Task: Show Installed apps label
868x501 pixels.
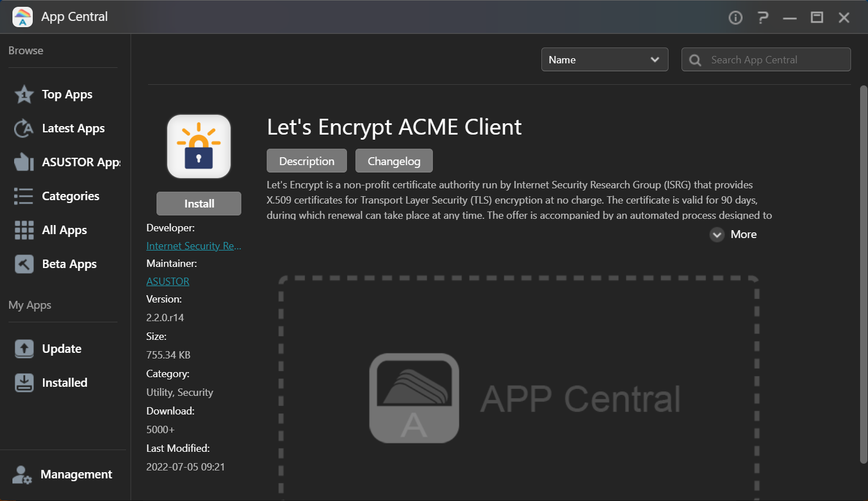Action: click(x=64, y=383)
